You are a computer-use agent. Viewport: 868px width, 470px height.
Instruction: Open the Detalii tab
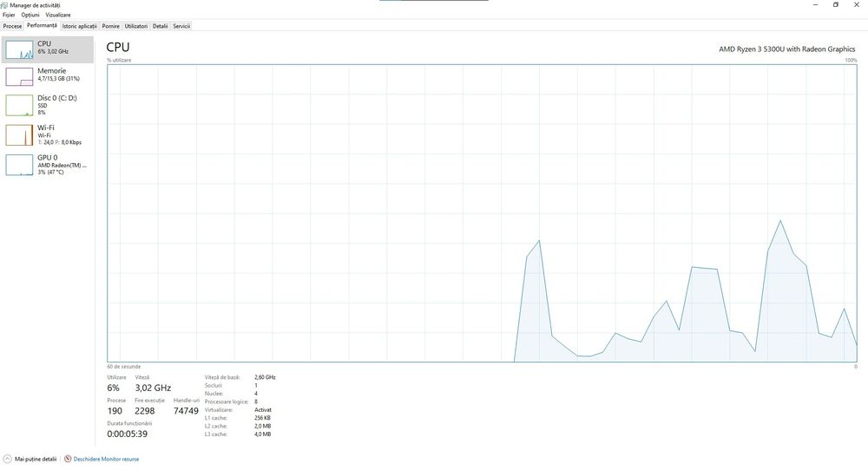click(160, 26)
